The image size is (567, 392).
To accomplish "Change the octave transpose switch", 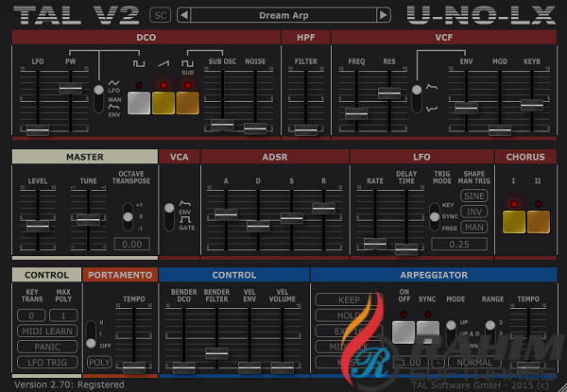I will coord(128,216).
